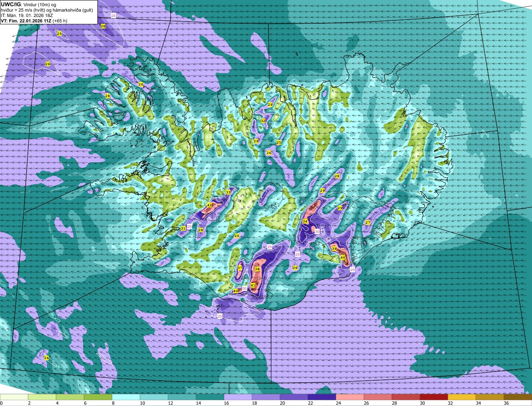Click the legend tick number 16
532x406 pixels.
pyautogui.click(x=227, y=403)
